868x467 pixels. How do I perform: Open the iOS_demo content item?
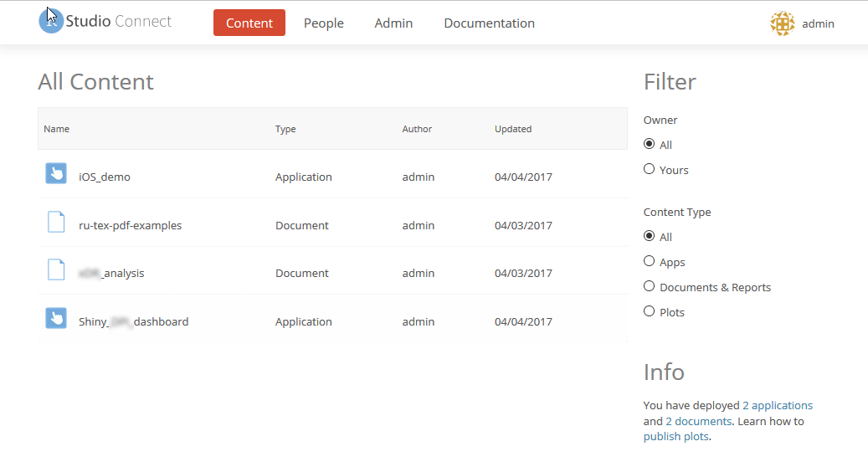click(x=105, y=177)
